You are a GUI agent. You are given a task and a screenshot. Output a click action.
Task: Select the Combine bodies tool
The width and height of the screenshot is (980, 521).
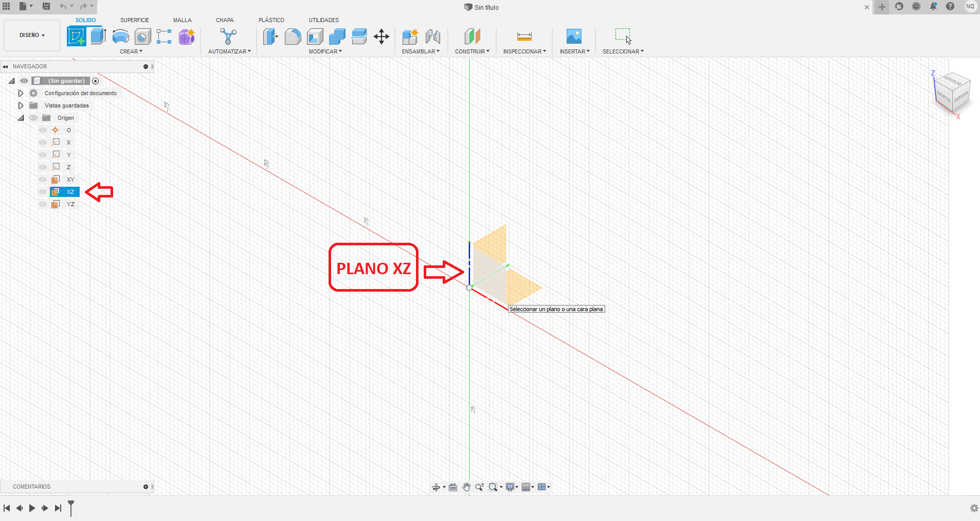pyautogui.click(x=337, y=37)
